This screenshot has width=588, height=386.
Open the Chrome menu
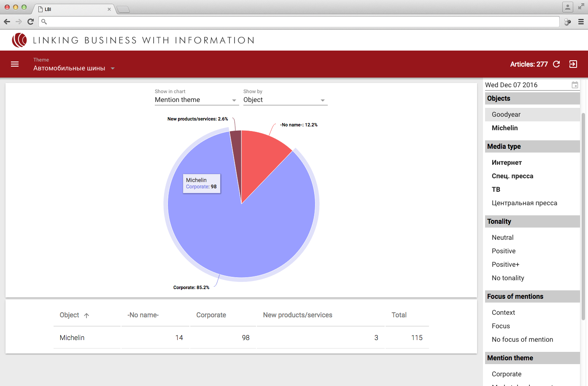tap(581, 21)
